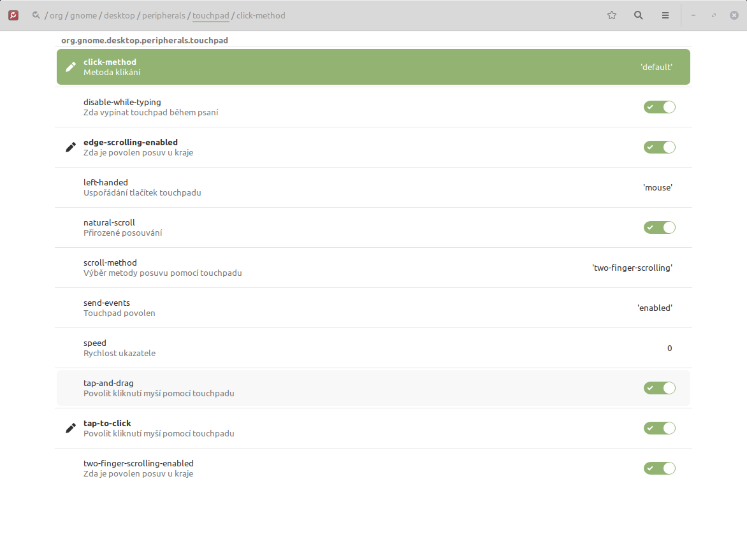Screen dimensions: 747x560
Task: Go to 'peripherals' in the path bar
Action: click(164, 15)
